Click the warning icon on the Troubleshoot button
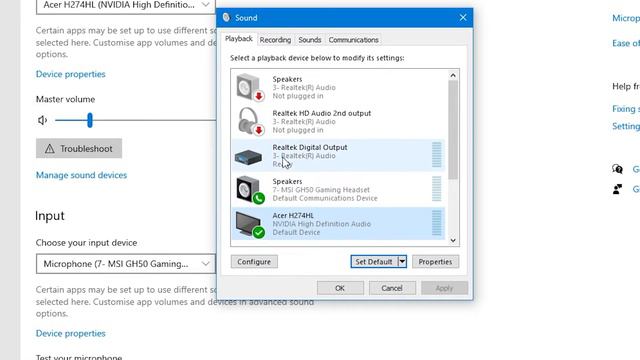The height and width of the screenshot is (360, 640). click(x=50, y=149)
